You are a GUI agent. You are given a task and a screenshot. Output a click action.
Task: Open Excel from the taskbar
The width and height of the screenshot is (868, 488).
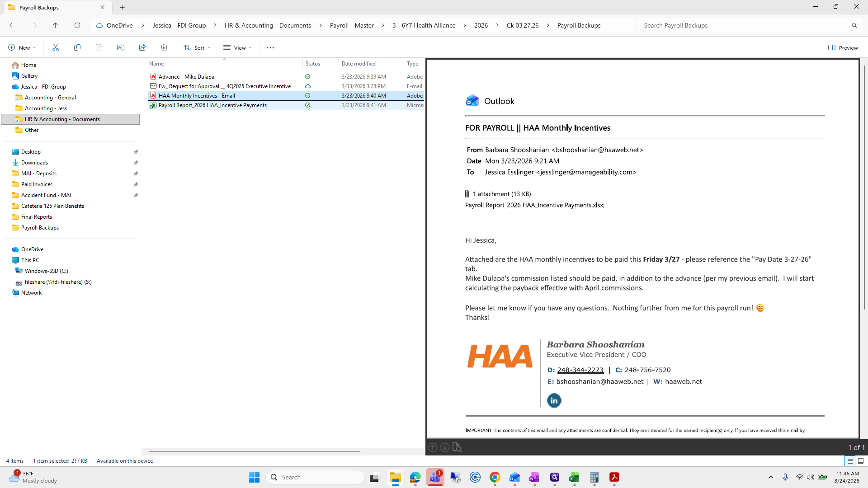coord(575,477)
